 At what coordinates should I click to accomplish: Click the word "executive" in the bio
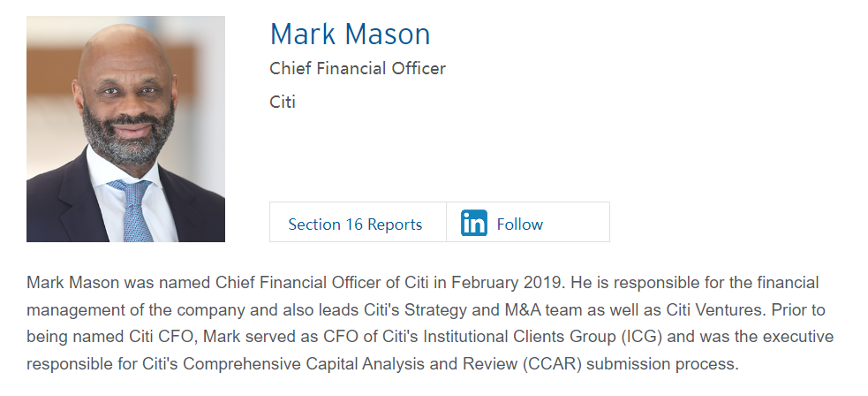click(798, 338)
